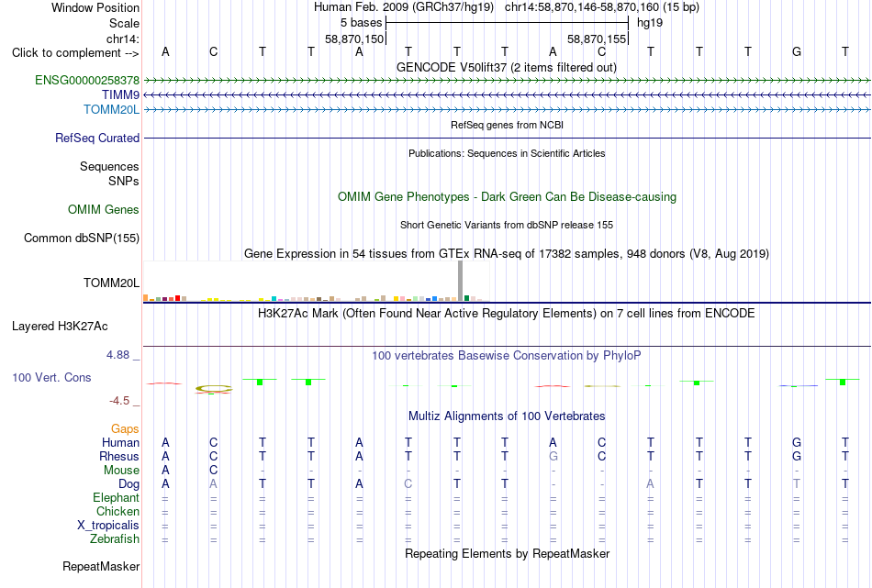Select the light blue TOMM20L gene label
The height and width of the screenshot is (588, 872).
111,109
